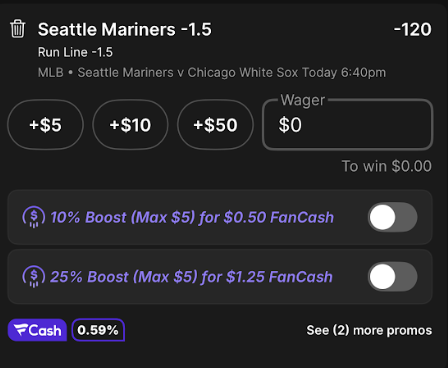Add $5 to the wager
Image resolution: width=448 pixels, height=368 pixels.
pos(45,125)
